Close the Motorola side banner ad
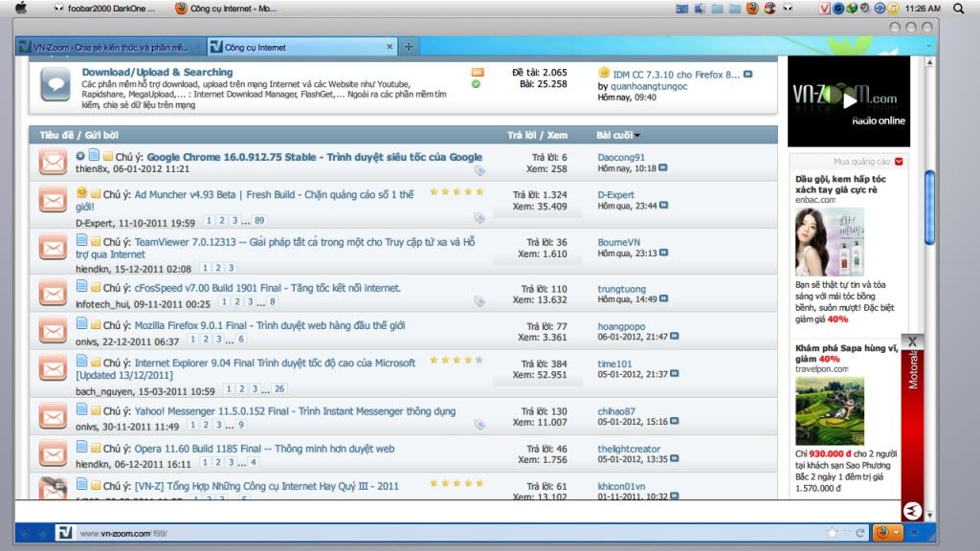 (912, 342)
